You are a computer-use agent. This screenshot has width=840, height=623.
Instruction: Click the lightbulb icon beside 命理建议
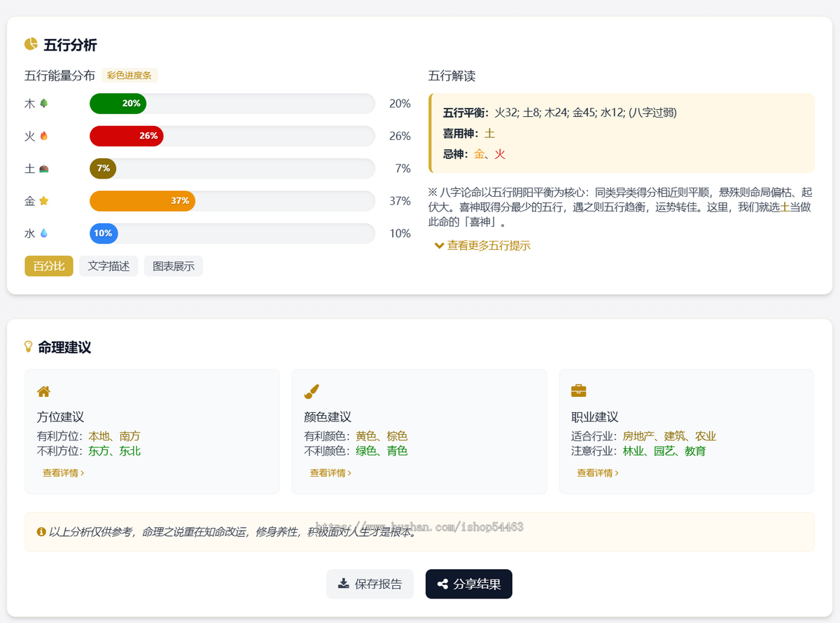pos(29,346)
